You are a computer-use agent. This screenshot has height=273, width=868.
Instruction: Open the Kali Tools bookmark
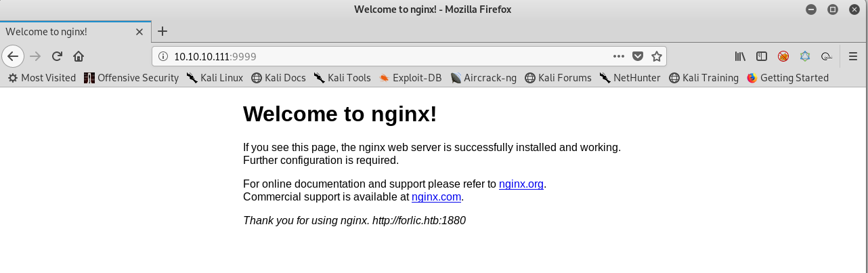coord(342,78)
